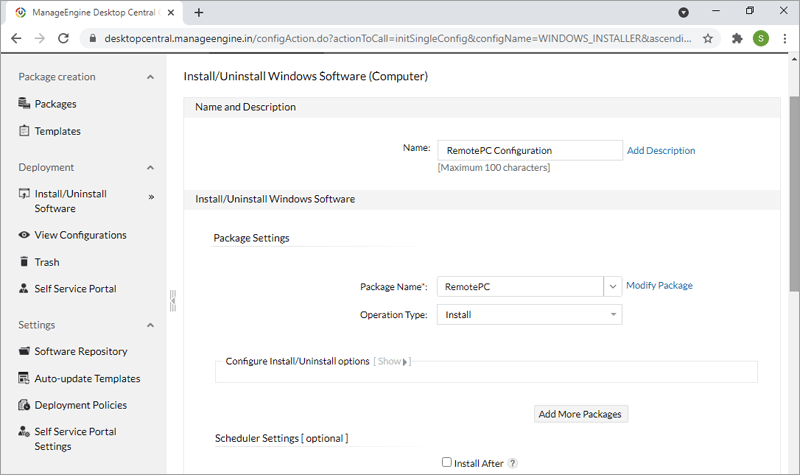Open a new browser tab

tap(199, 12)
